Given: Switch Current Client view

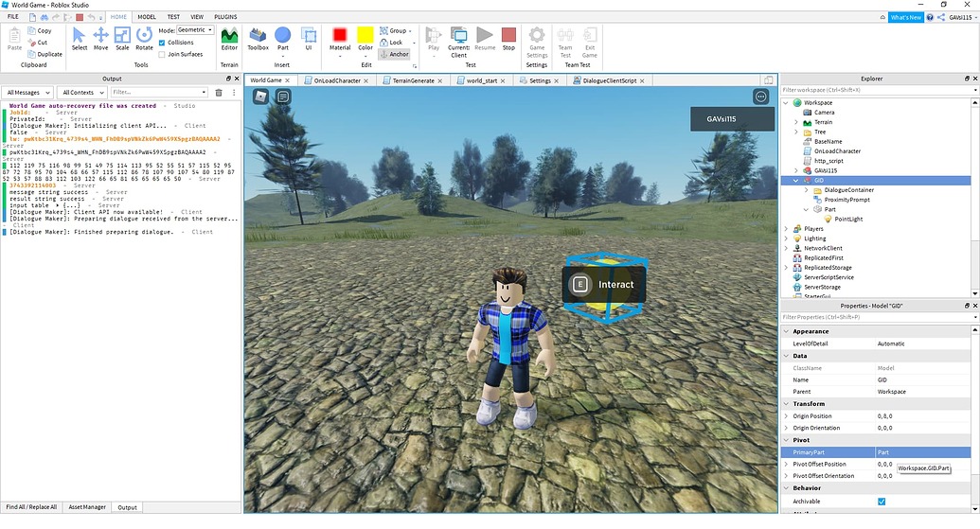Looking at the screenshot, I should (458, 43).
